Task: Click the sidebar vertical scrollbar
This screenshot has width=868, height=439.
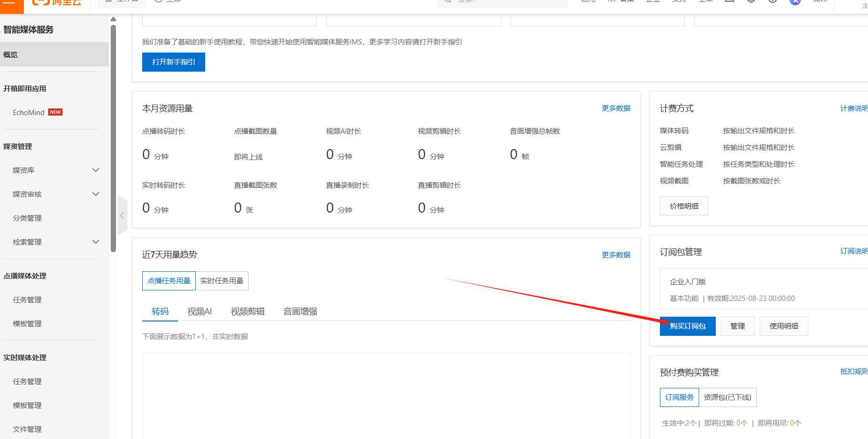Action: [113, 139]
